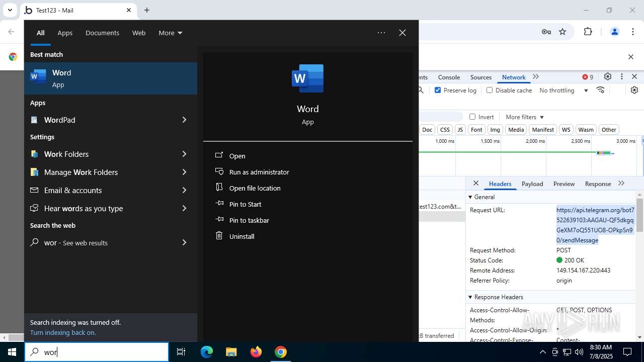Click the Email & accounts envelope icon
Screen dimensions: 644x362
click(x=34, y=190)
